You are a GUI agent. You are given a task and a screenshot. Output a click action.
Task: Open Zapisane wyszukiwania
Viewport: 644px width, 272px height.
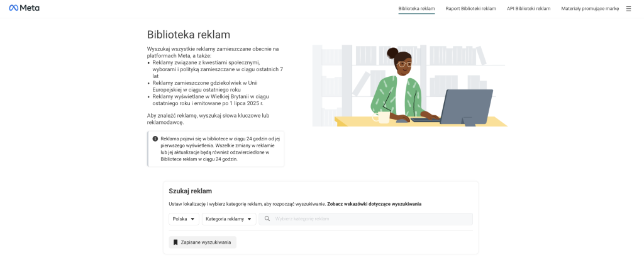203,242
